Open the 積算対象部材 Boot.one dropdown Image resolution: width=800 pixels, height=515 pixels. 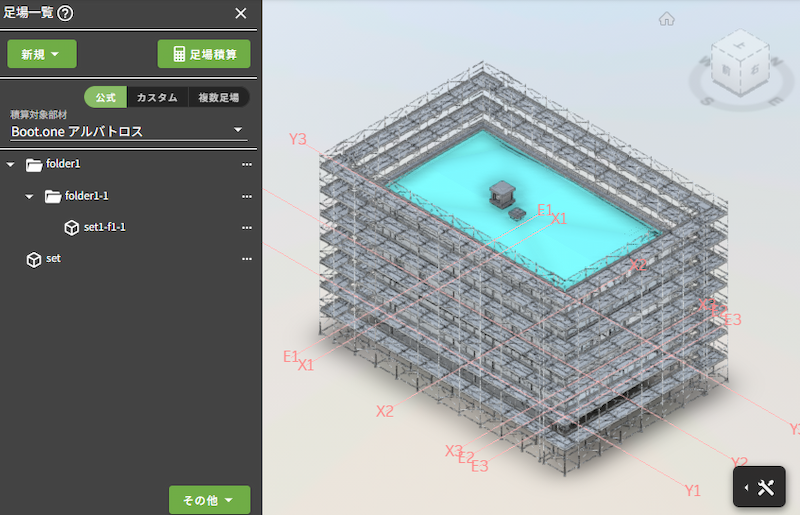(x=128, y=131)
